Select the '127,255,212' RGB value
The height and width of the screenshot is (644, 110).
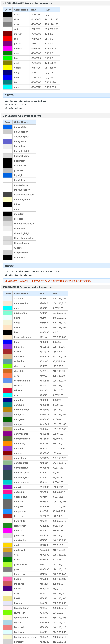click(59, 313)
